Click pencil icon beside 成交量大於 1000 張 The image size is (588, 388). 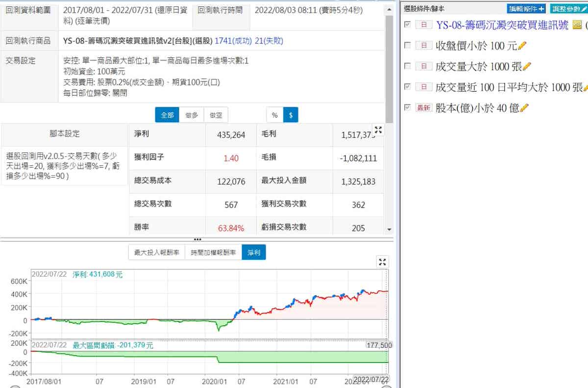coord(527,66)
